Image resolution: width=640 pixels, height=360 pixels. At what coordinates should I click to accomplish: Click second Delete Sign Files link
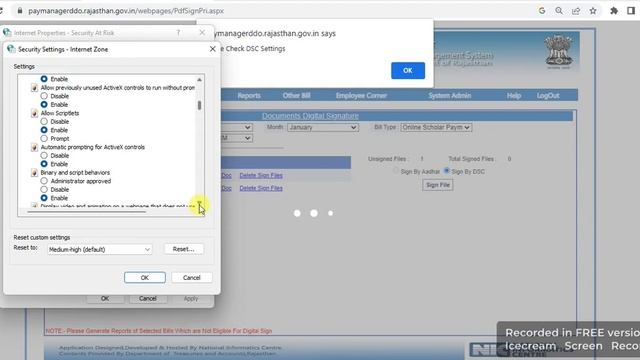point(261,188)
